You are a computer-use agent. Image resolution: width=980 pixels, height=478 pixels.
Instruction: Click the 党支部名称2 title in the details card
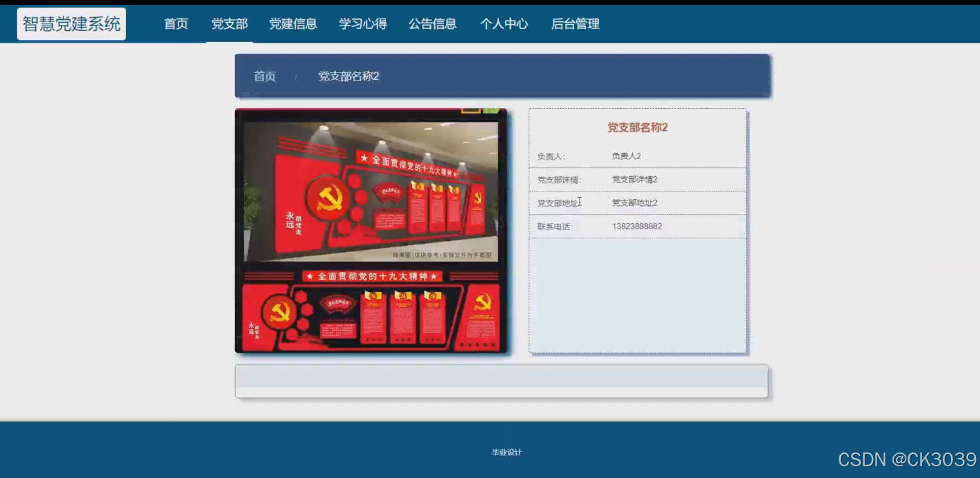[637, 127]
